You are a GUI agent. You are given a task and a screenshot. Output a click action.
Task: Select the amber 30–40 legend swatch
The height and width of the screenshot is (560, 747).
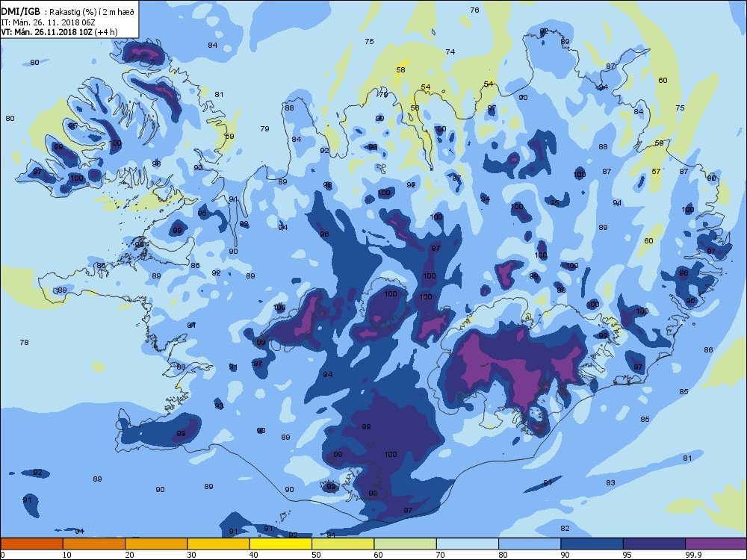219,544
